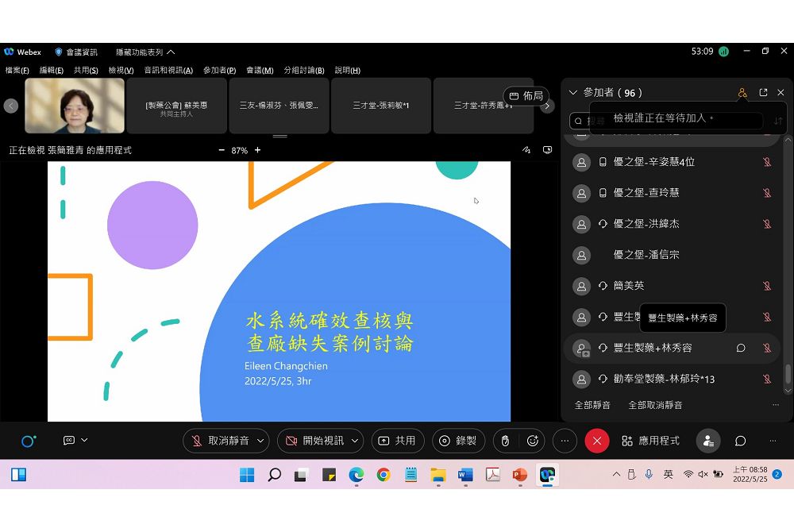Select [製藥公會] 蘇美惠 participant tile

tap(176, 106)
